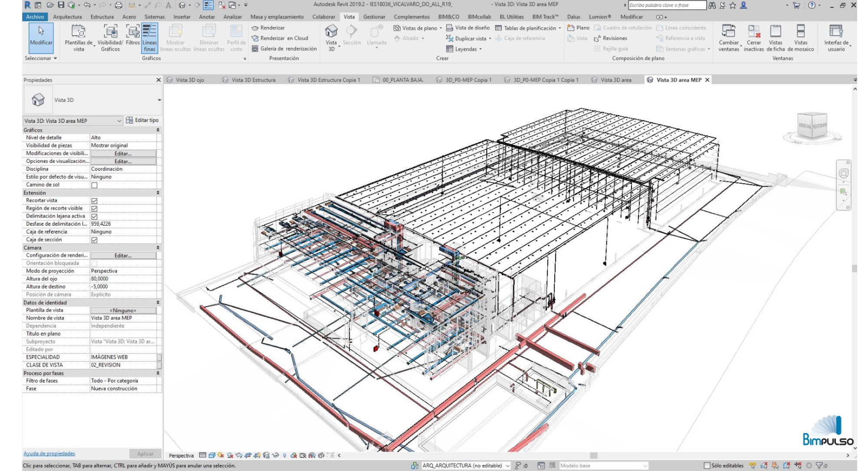
Task: Click the <Ninguno> Plantilla de vista button
Action: coord(123,310)
